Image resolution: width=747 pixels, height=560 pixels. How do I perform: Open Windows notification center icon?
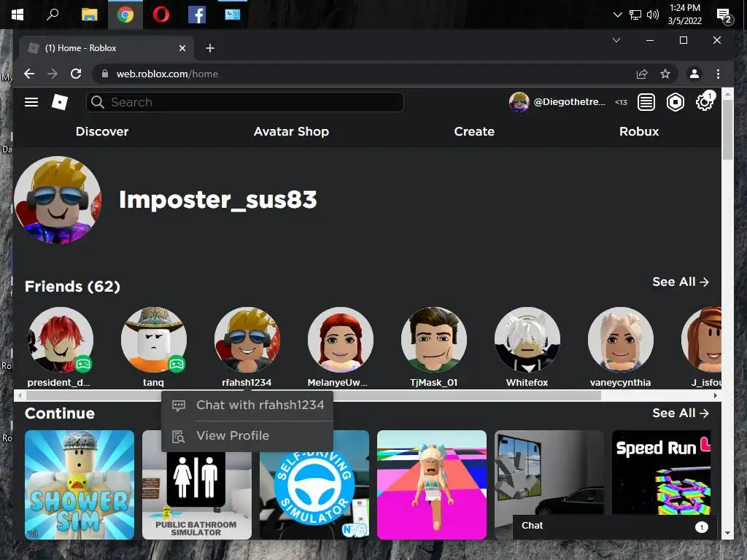point(724,16)
